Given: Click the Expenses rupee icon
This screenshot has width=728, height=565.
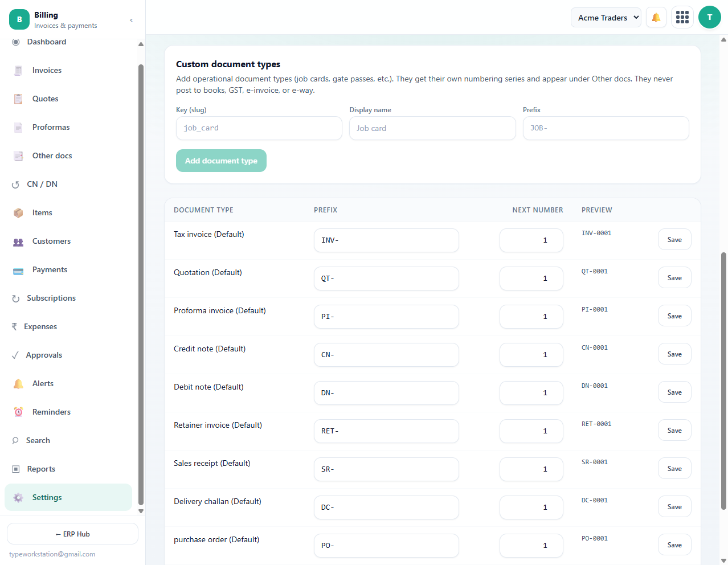Looking at the screenshot, I should (x=14, y=327).
